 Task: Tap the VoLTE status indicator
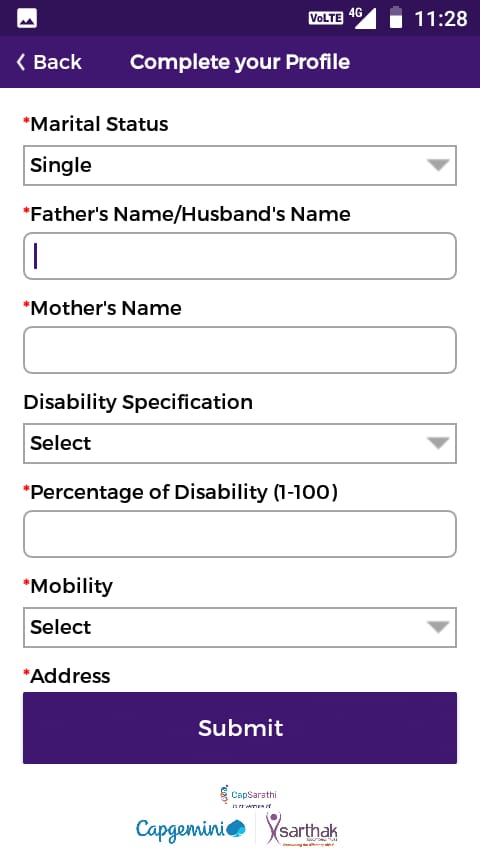[x=326, y=18]
